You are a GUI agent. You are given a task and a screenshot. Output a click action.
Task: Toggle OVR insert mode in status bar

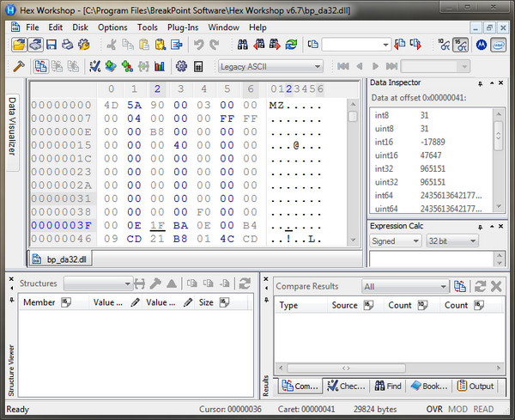[x=434, y=410]
